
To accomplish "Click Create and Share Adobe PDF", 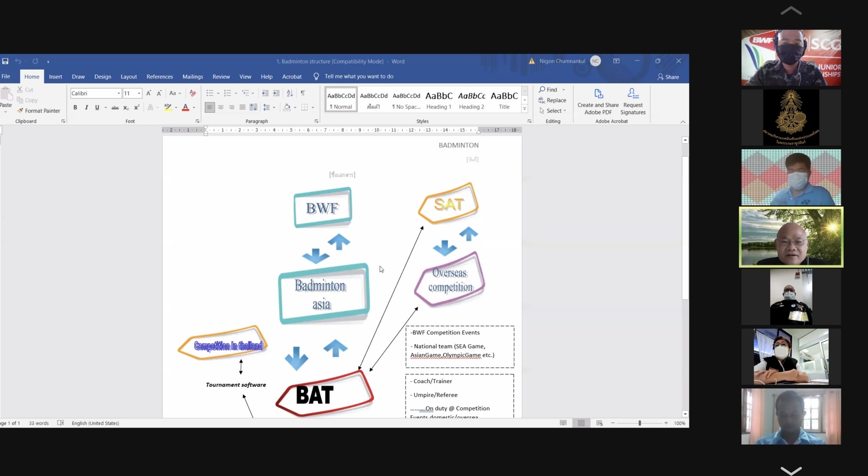I will pos(598,102).
